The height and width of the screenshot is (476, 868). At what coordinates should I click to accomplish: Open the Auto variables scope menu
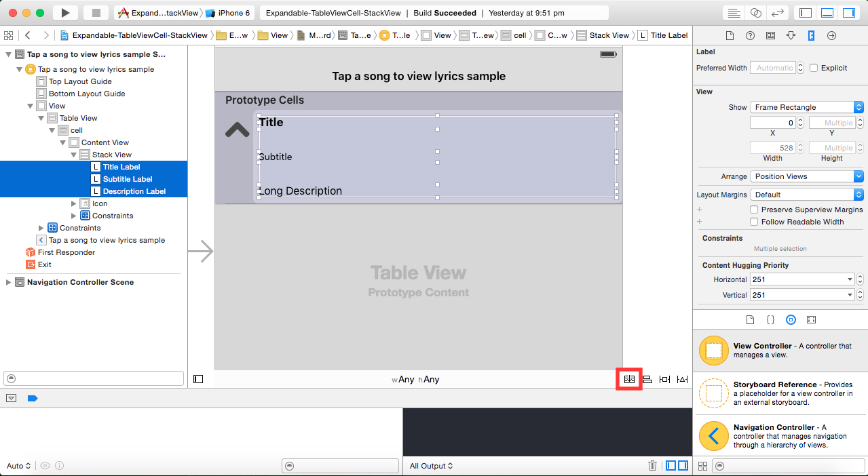pyautogui.click(x=19, y=466)
